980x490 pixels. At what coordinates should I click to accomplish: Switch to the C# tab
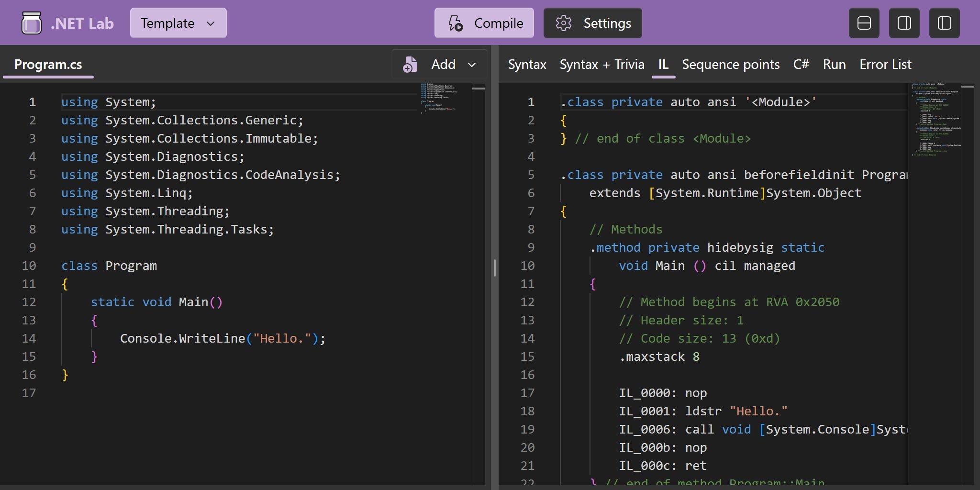pyautogui.click(x=801, y=64)
